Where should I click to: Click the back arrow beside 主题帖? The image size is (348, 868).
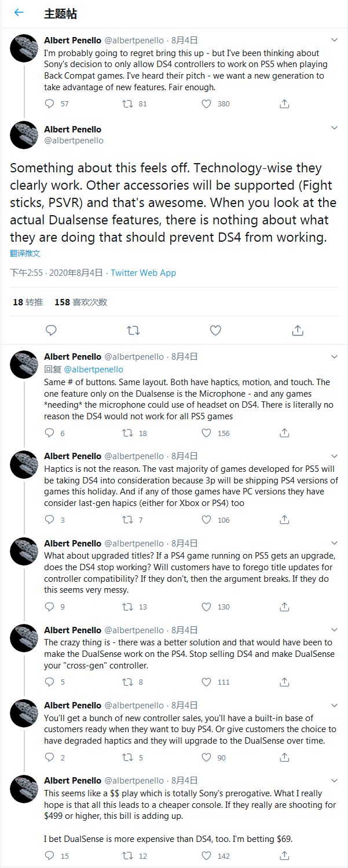coord(19,13)
